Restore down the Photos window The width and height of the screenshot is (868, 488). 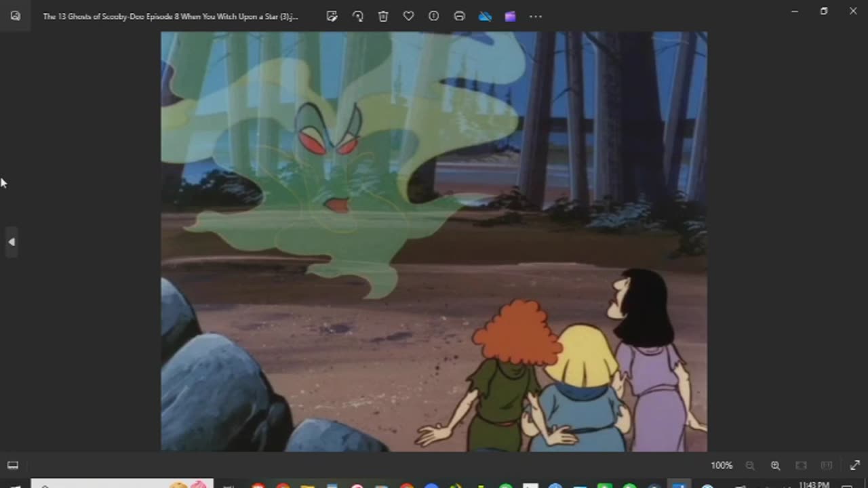pos(824,11)
